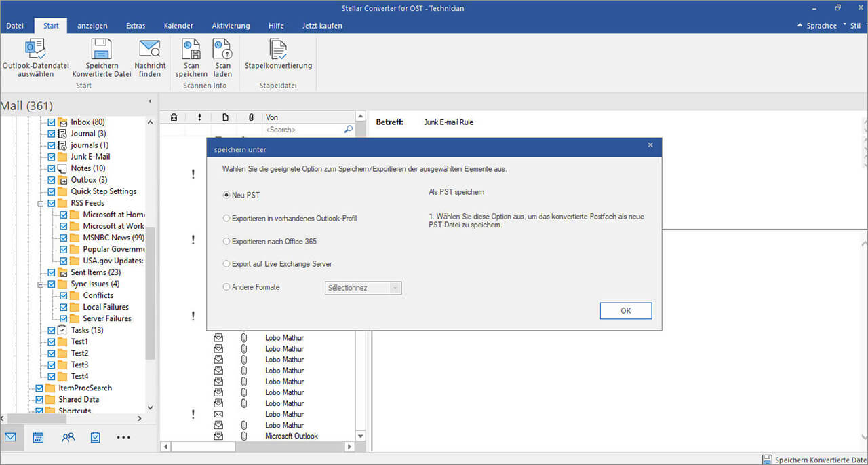Viewport: 868px width, 465px height.
Task: Switch to Calendar view icon in bottom bar
Action: [39, 437]
